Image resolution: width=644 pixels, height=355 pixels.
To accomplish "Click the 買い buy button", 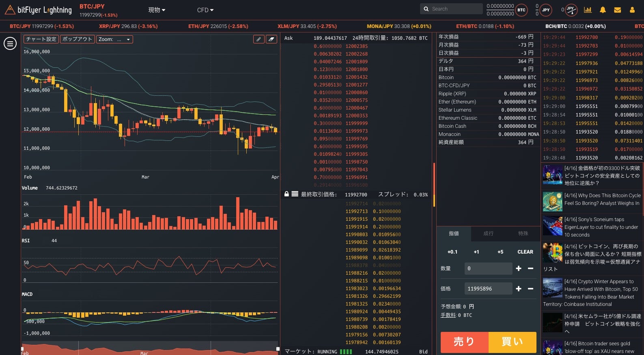I will tap(513, 342).
